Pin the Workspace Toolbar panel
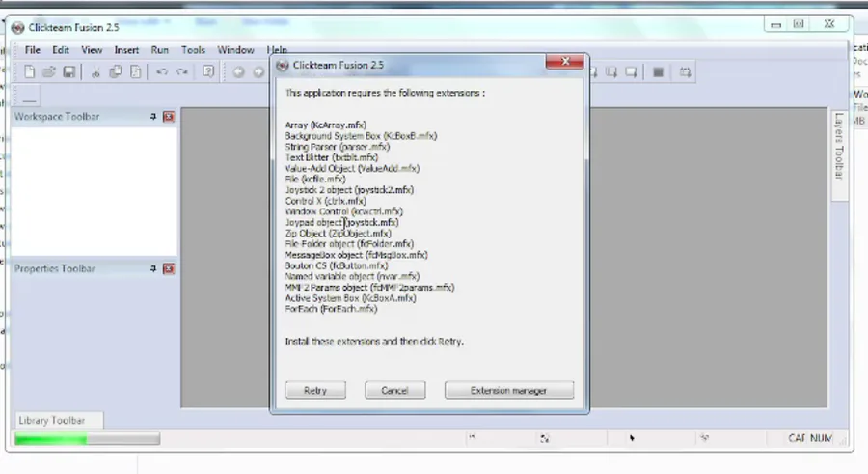The image size is (868, 474). point(153,117)
